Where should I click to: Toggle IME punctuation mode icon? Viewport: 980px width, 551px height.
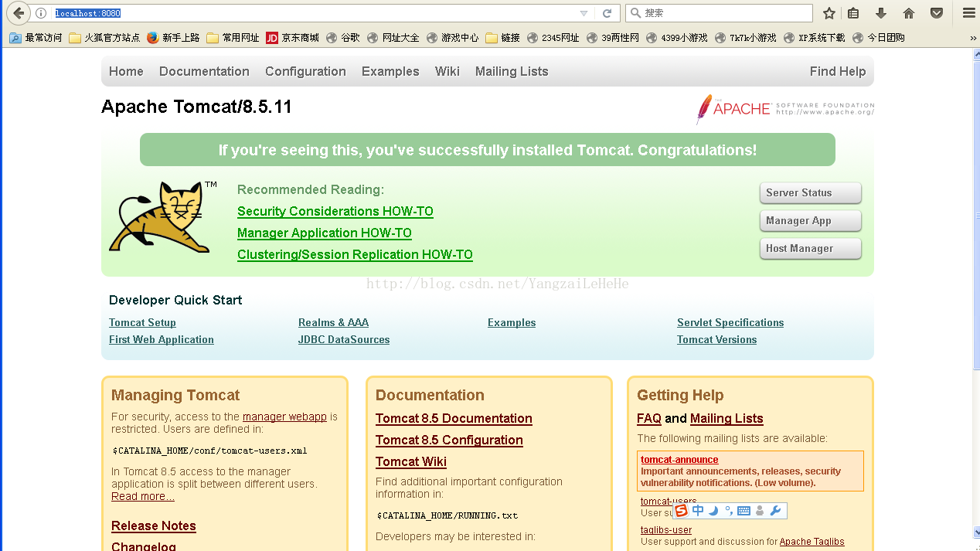click(728, 511)
